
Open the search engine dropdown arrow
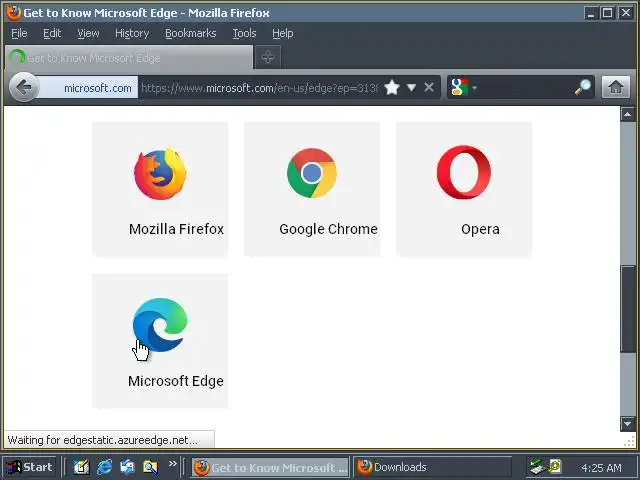pos(474,87)
